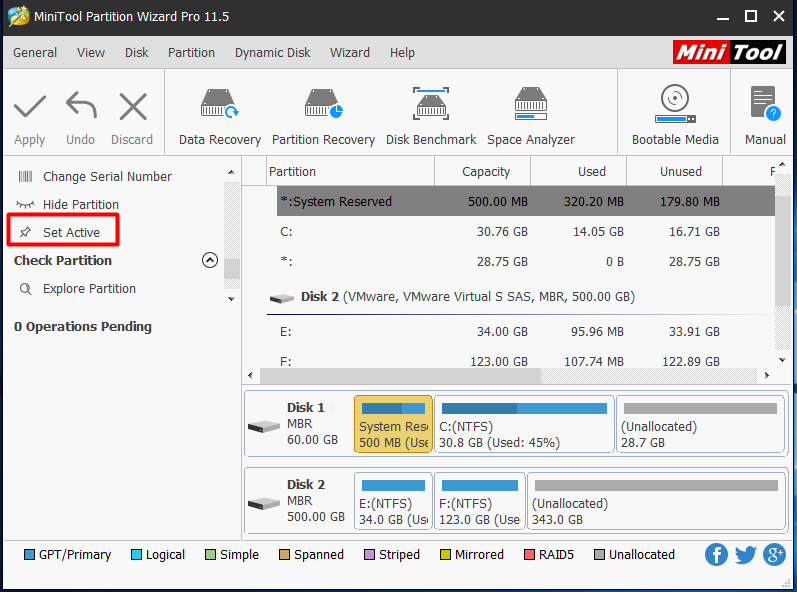
Task: Click the Discard X icon
Action: (133, 106)
